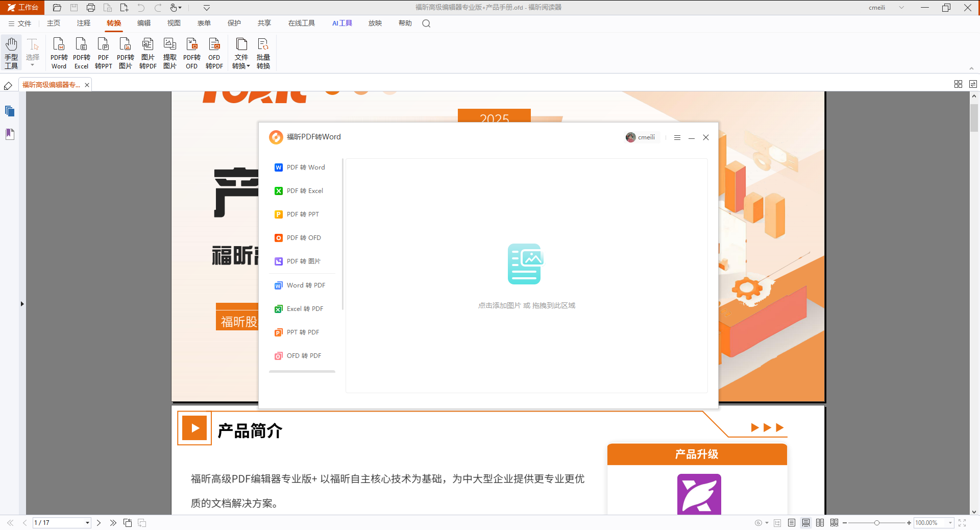Click PDF转Word in the ribbon
980x530 pixels.
[x=59, y=53]
